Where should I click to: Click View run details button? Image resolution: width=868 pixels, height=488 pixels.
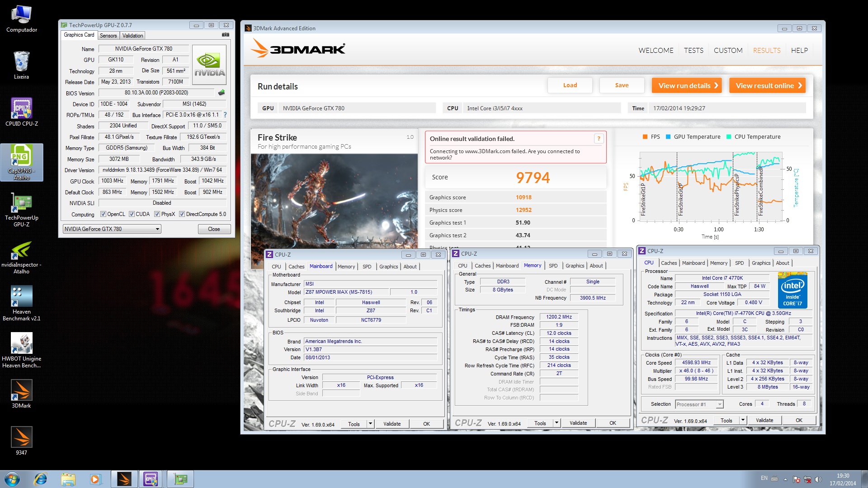tap(687, 85)
